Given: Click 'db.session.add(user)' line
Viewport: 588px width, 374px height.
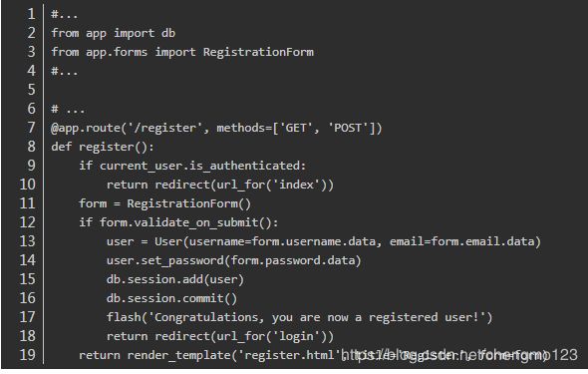Looking at the screenshot, I should click(x=175, y=279).
